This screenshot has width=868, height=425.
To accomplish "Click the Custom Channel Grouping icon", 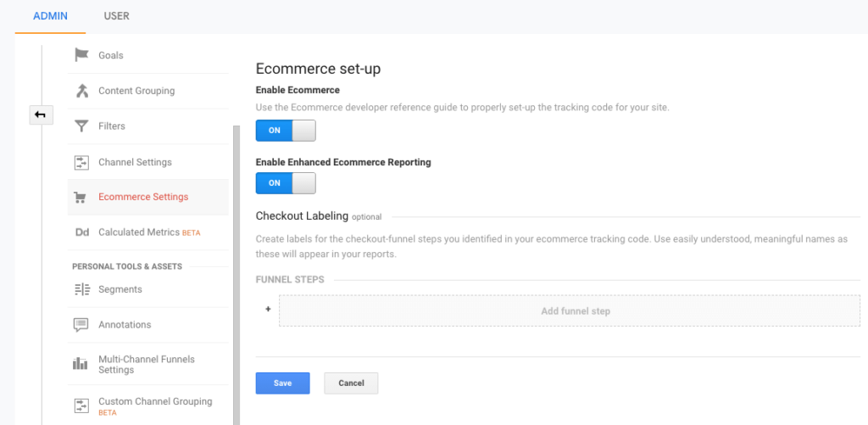I will point(82,405).
